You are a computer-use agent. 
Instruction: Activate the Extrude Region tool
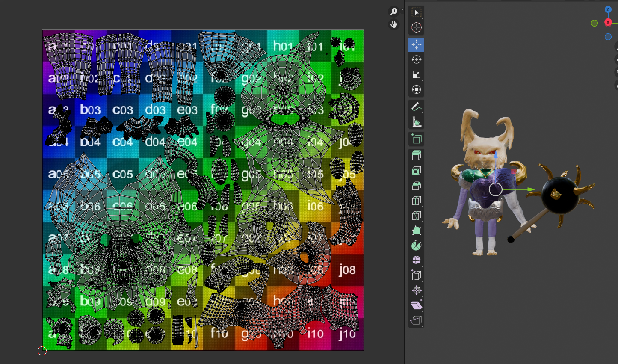pyautogui.click(x=416, y=156)
